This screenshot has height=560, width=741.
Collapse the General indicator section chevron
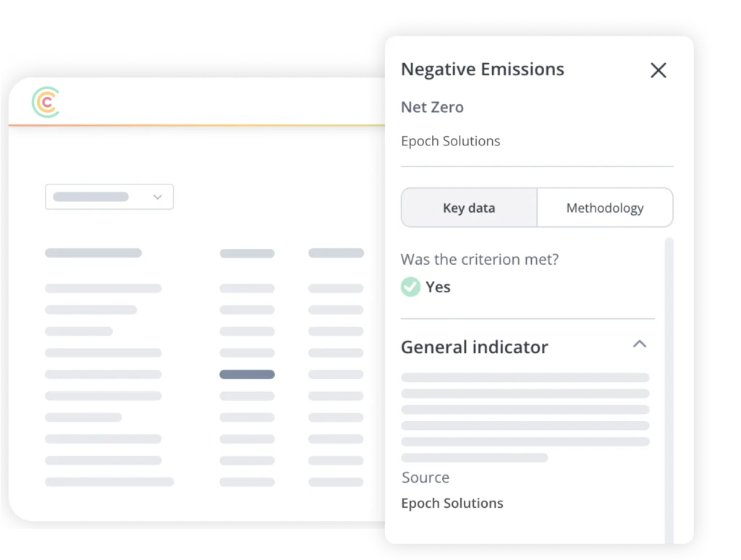639,345
